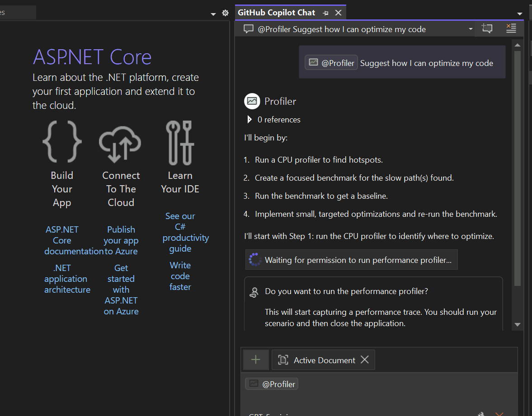Click the 'I'll begin by:' line

[266, 138]
